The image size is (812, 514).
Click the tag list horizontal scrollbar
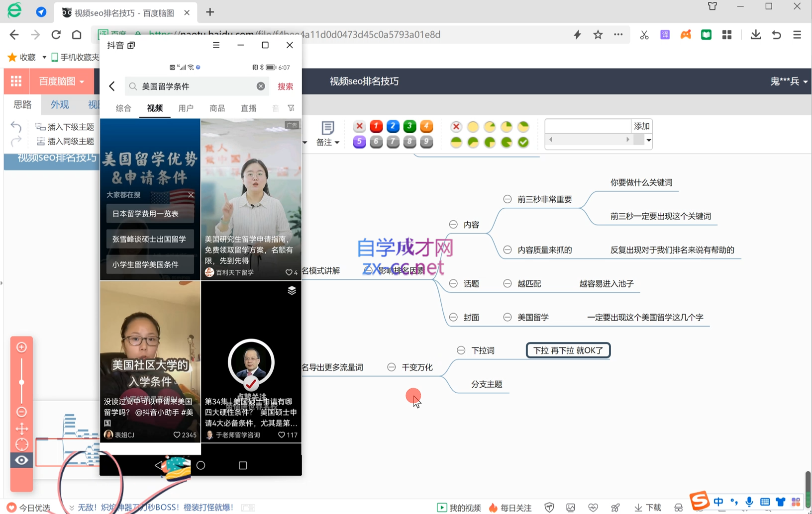(x=589, y=140)
